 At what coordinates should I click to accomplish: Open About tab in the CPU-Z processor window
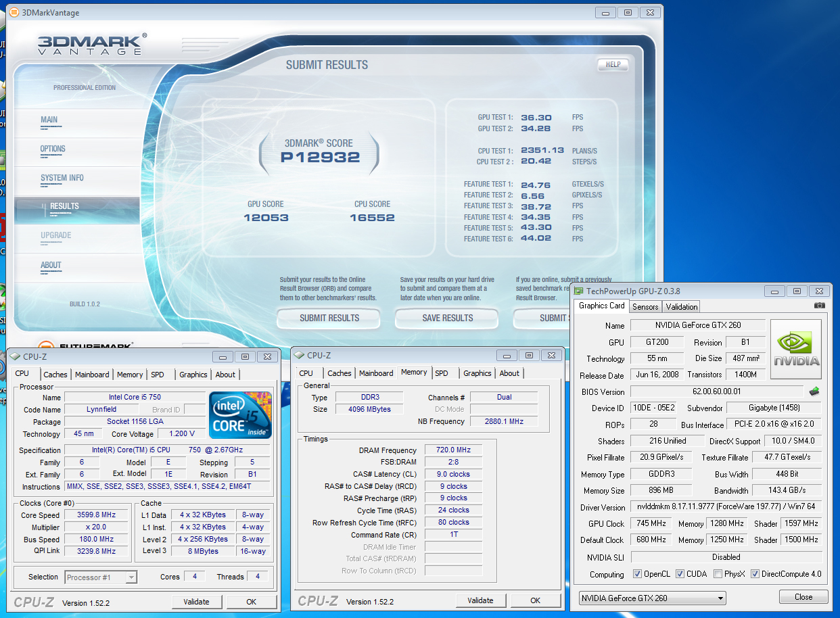[226, 375]
